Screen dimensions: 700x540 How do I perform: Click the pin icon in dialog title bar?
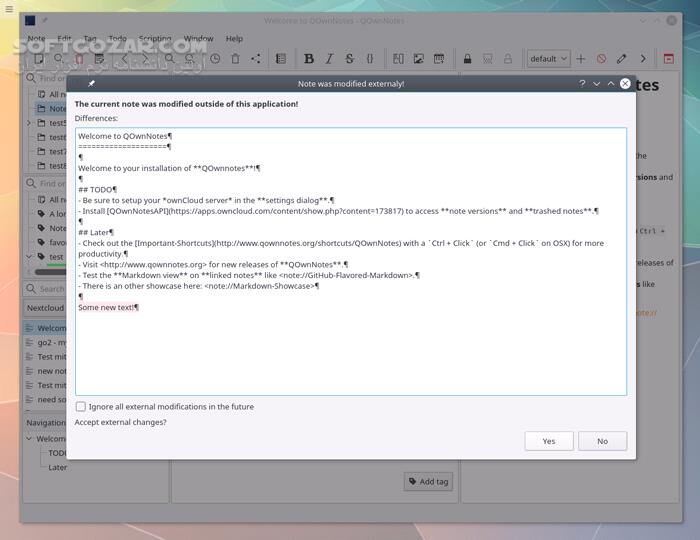click(92, 83)
